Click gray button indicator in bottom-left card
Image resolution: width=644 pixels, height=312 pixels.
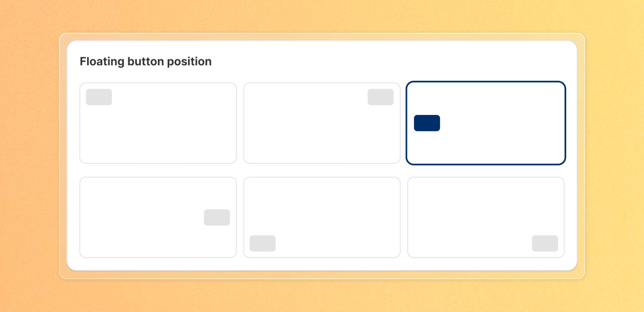(x=263, y=243)
